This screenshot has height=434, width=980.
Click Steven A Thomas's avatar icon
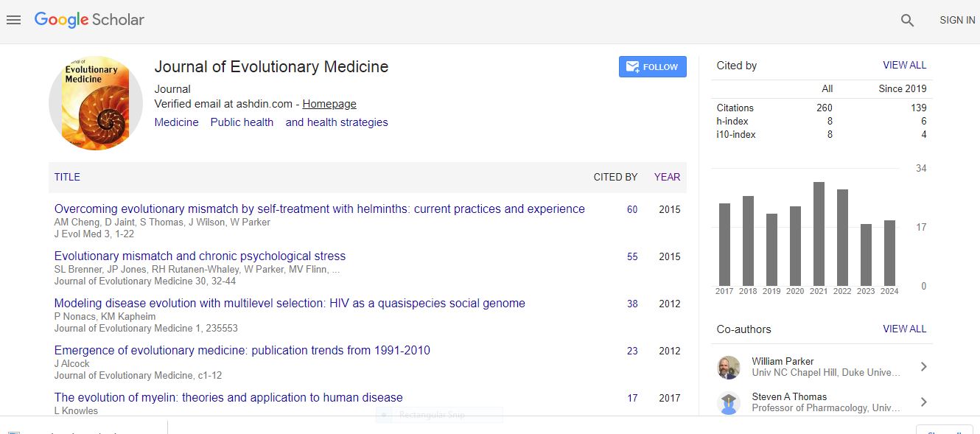(x=729, y=402)
